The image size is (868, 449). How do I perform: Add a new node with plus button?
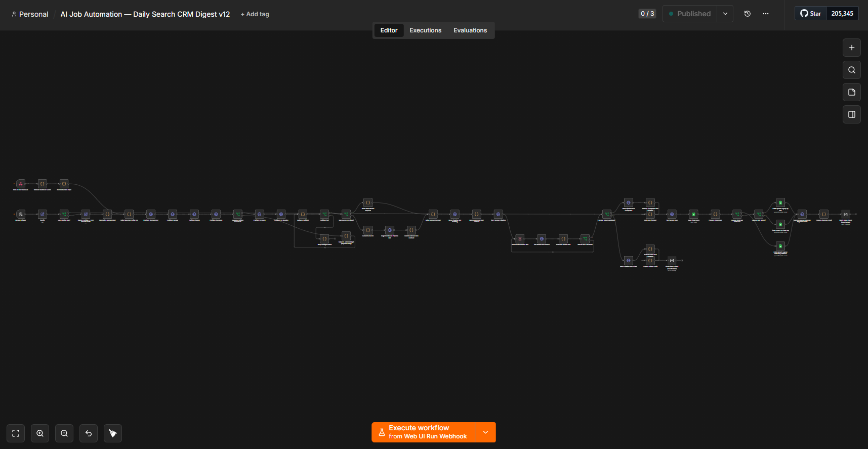tap(852, 48)
